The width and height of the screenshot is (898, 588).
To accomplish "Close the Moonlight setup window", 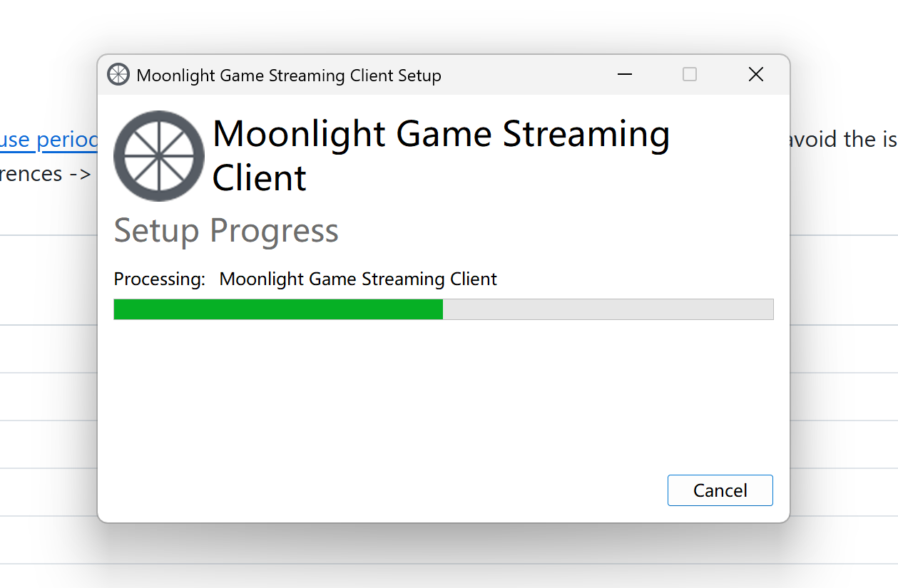I will coord(756,74).
